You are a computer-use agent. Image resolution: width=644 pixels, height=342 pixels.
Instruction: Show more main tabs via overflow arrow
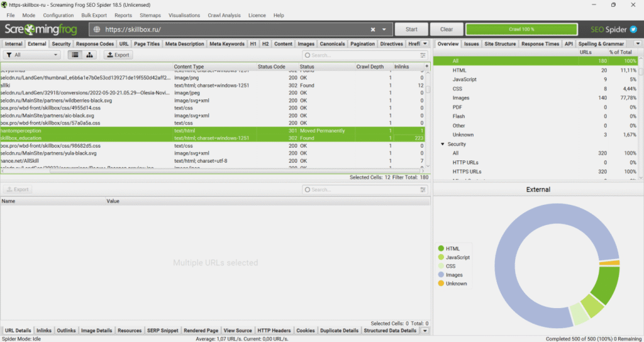tap(425, 44)
